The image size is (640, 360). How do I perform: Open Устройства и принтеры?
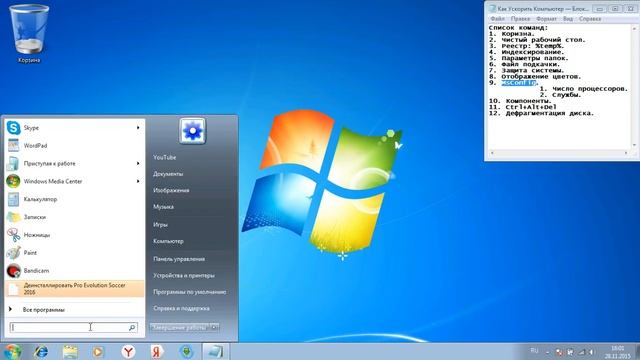pyautogui.click(x=184, y=276)
